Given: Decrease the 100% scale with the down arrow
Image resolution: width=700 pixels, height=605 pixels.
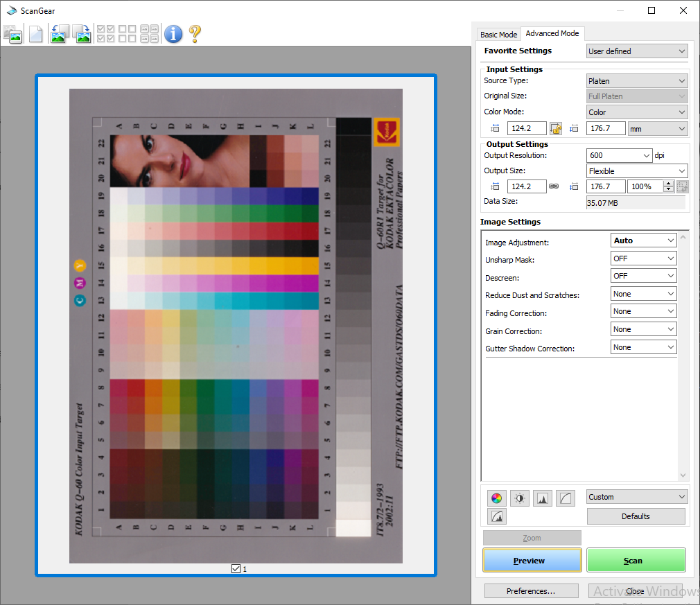Looking at the screenshot, I should [669, 190].
